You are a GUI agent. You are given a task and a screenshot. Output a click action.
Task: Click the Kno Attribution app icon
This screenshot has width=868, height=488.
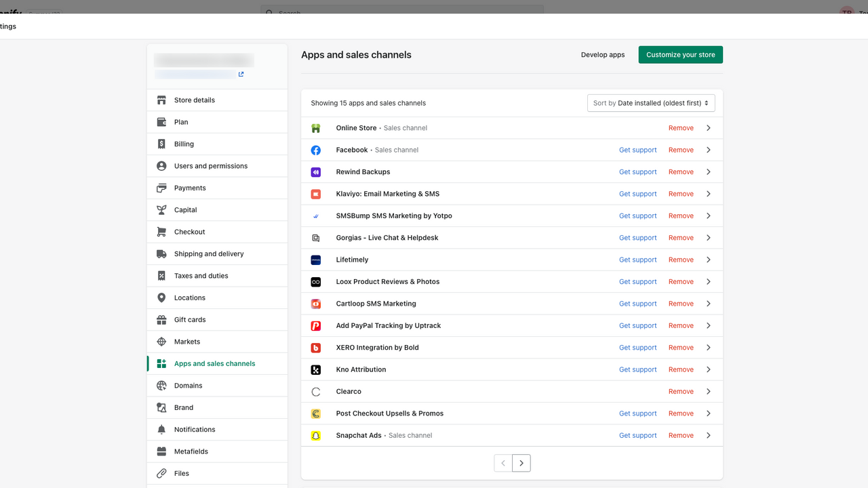[316, 370]
